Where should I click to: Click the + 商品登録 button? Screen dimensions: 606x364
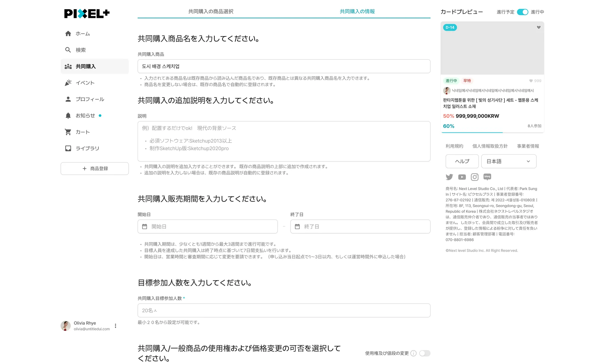click(x=95, y=169)
